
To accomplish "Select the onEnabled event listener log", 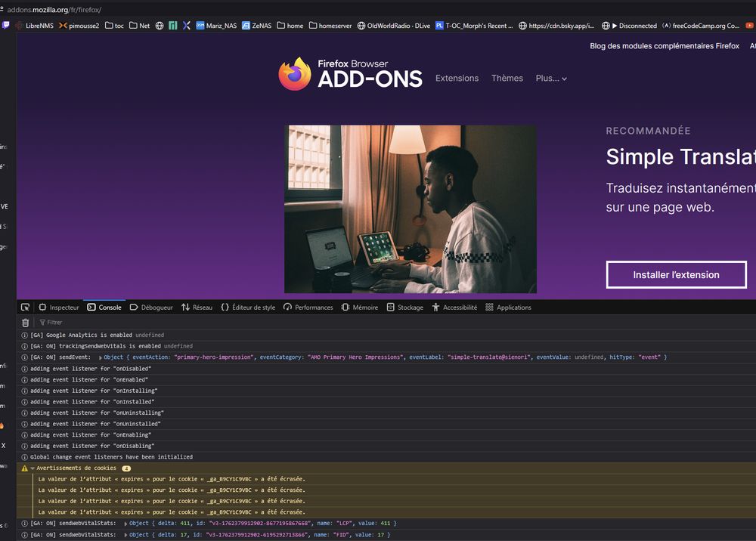I will (386, 379).
